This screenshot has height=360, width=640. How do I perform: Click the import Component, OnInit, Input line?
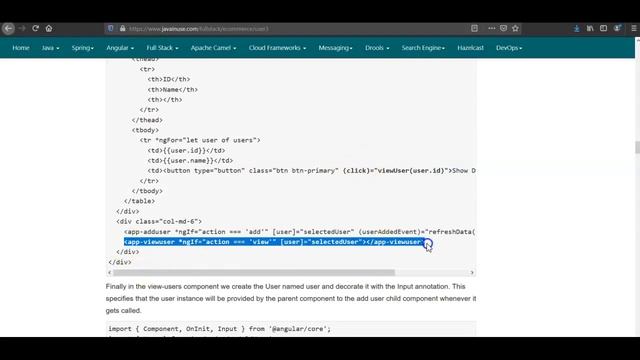(220, 329)
